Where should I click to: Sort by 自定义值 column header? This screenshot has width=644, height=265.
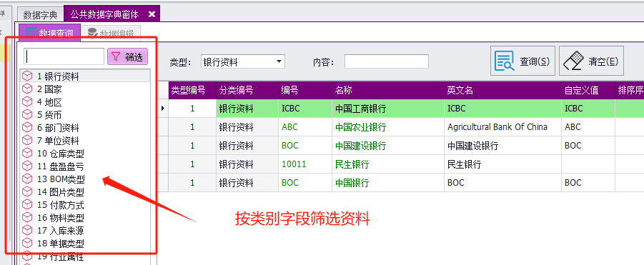(x=588, y=90)
